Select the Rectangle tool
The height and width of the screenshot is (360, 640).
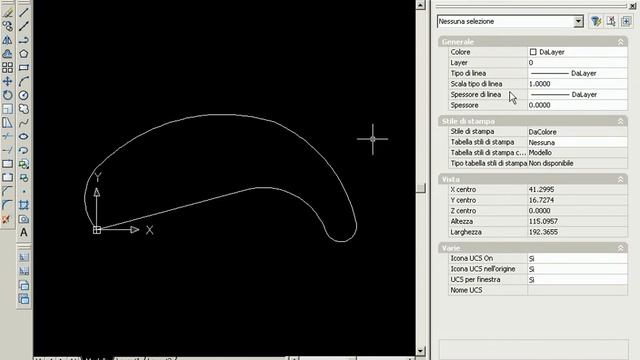pyautogui.click(x=24, y=67)
